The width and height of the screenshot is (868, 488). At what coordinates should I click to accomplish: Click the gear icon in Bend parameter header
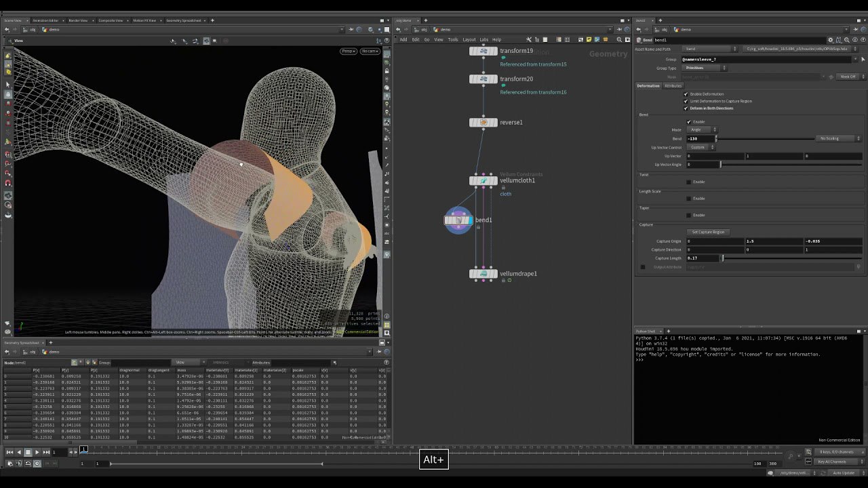tap(830, 40)
